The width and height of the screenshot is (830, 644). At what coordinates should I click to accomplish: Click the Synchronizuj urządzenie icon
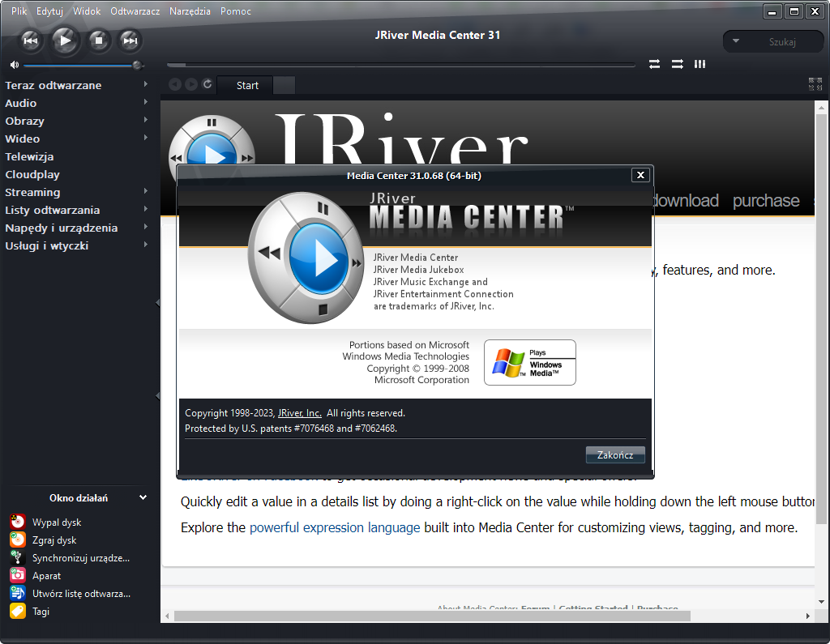[x=18, y=558]
